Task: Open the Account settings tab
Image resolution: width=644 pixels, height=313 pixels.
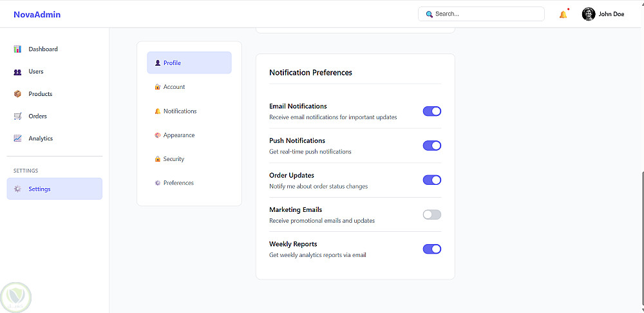Action: pos(174,87)
